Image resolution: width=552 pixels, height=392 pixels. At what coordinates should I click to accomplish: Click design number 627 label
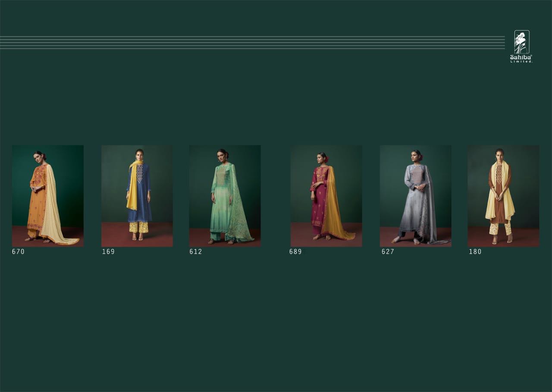tap(388, 252)
